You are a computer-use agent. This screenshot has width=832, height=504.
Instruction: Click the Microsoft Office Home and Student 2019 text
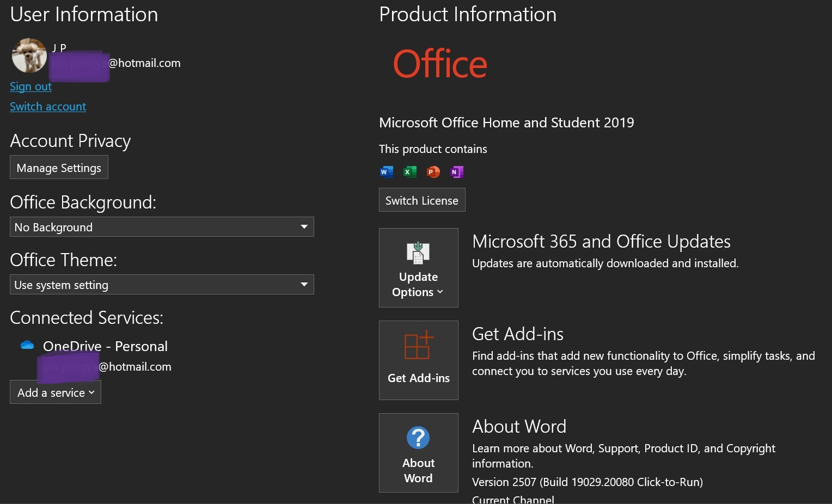point(506,122)
